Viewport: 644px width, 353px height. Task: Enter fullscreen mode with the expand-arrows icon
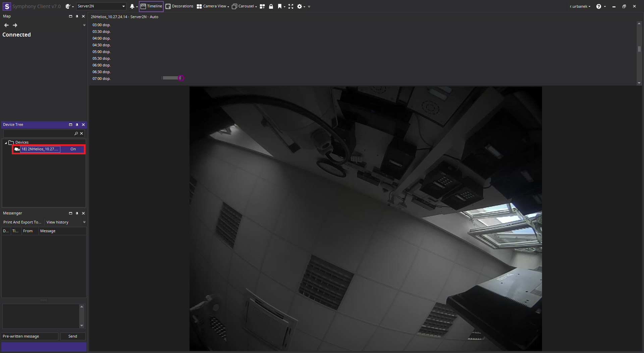(x=290, y=6)
